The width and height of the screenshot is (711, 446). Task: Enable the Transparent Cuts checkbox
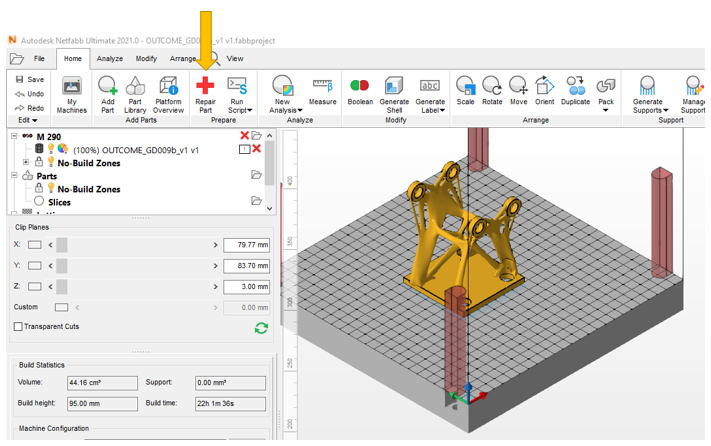coord(18,327)
